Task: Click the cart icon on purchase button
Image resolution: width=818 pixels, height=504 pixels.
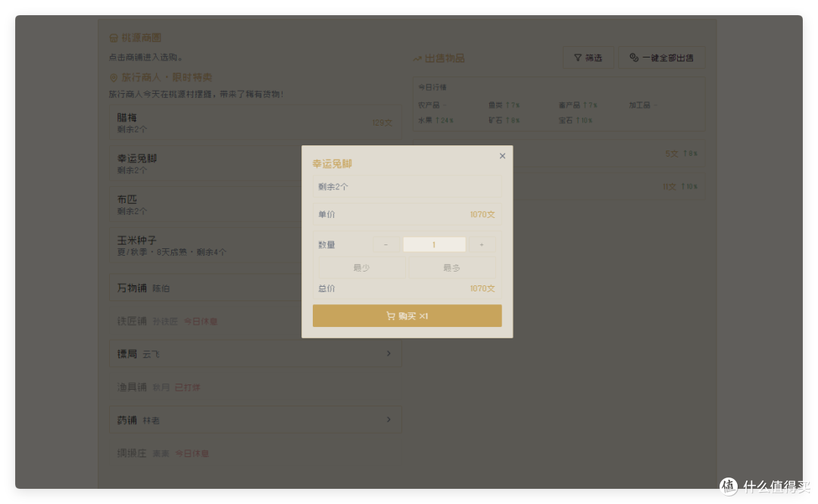Action: (390, 316)
